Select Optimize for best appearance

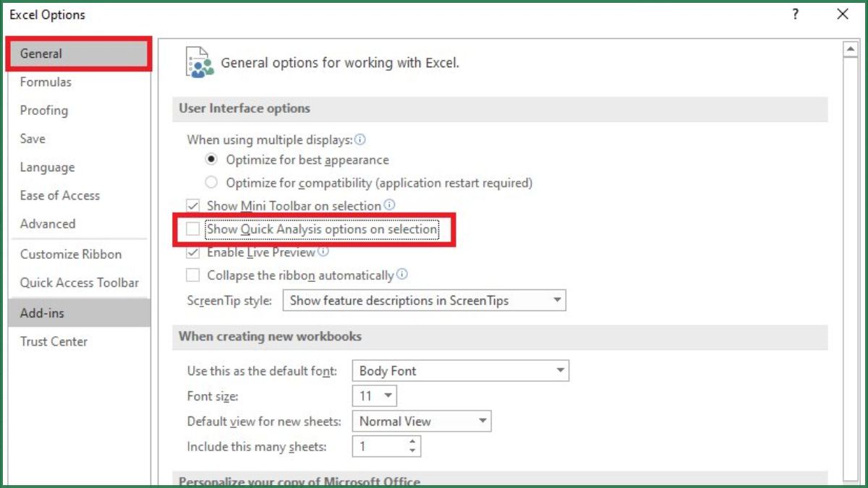211,160
